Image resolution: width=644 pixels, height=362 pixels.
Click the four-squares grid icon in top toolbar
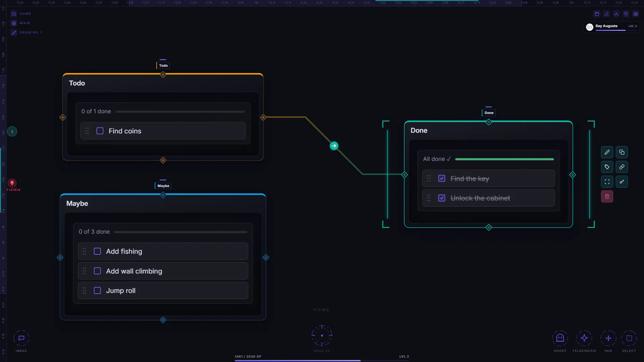(x=636, y=14)
